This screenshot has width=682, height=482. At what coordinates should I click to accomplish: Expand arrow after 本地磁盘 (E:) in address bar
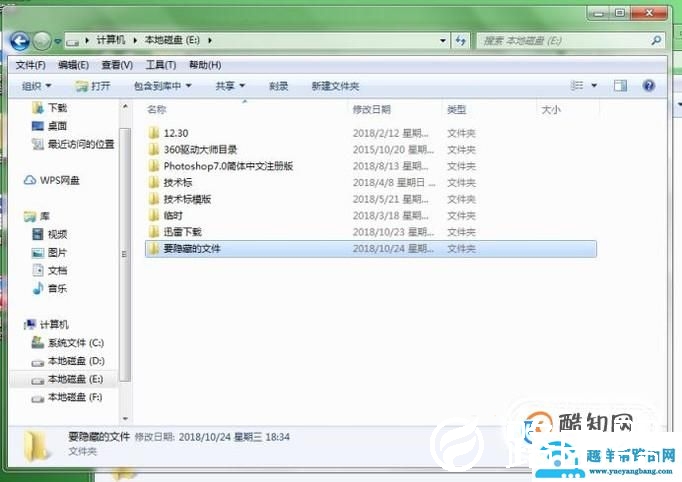click(x=210, y=40)
